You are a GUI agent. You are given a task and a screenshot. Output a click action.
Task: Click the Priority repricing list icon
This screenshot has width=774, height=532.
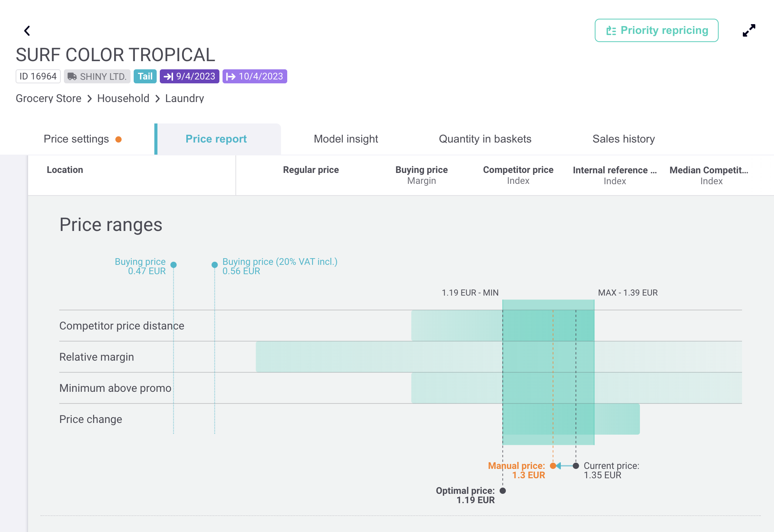pos(611,30)
